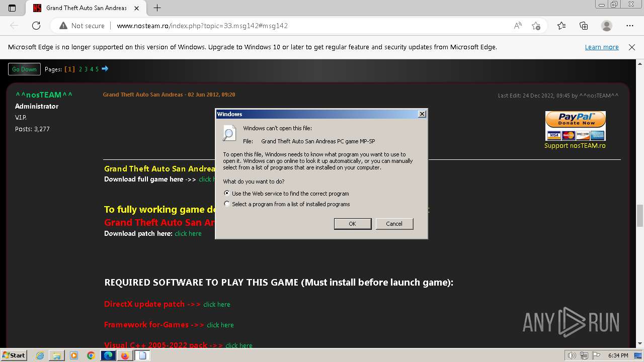The image size is (644, 362).
Task: Open Windows Explorer from taskbar
Action: (x=57, y=355)
